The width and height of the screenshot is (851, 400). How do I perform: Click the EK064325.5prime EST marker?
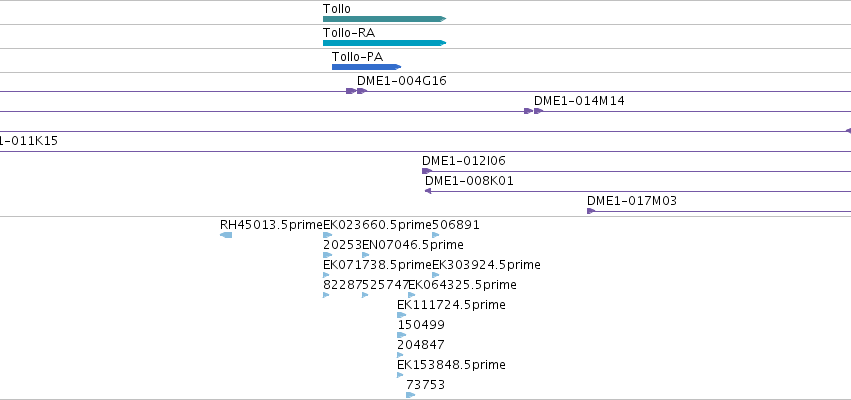tap(412, 295)
